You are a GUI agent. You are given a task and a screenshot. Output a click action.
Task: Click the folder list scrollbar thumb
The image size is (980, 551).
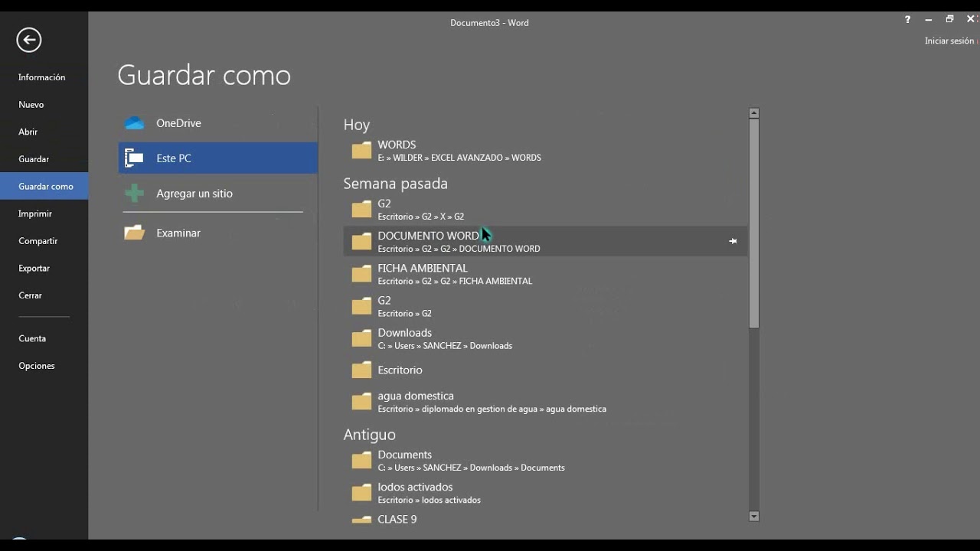[754, 223]
